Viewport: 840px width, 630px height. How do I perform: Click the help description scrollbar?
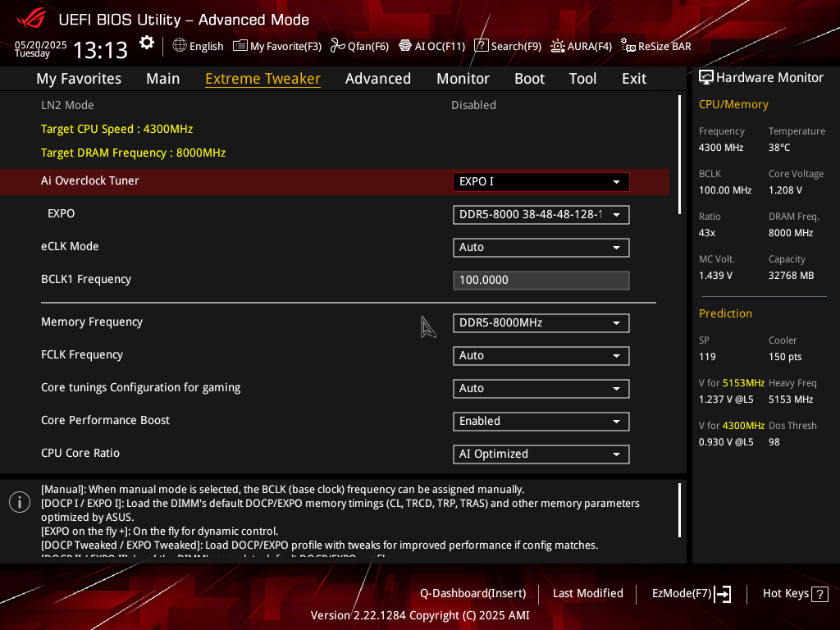[x=679, y=510]
